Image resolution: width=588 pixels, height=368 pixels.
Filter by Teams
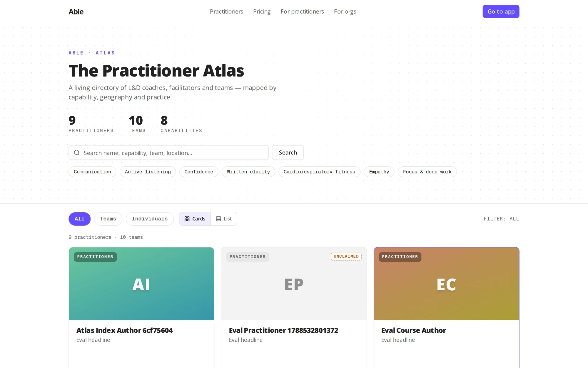click(108, 219)
